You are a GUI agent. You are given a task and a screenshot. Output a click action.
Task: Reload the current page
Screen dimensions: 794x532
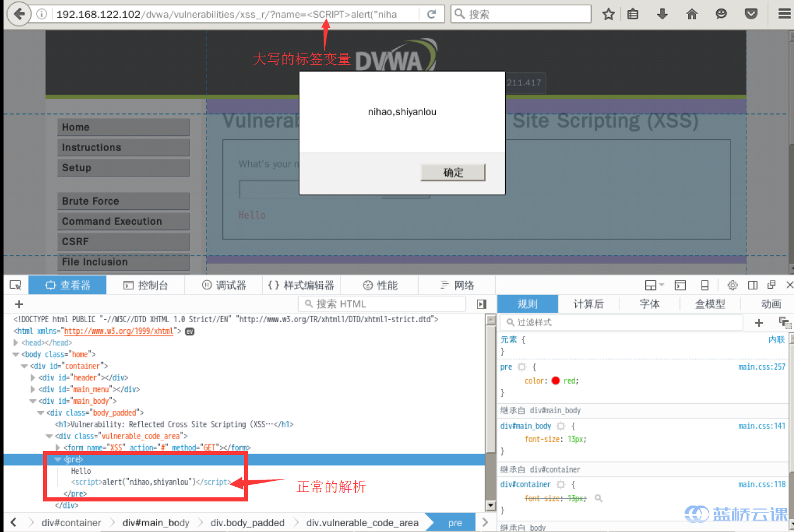[431, 14]
